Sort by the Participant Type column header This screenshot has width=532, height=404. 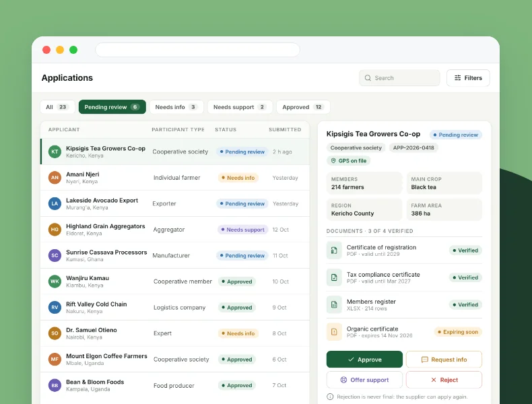[x=178, y=129]
